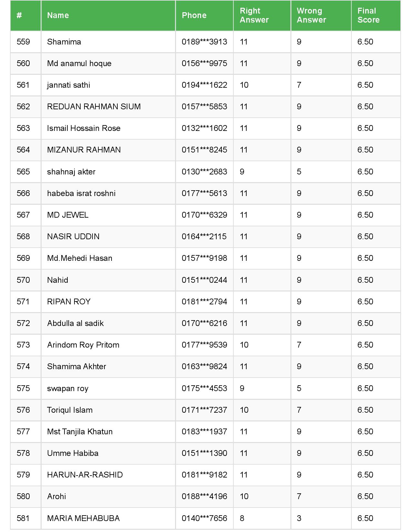Click rank number 570
This screenshot has width=411, height=532.
23,280
